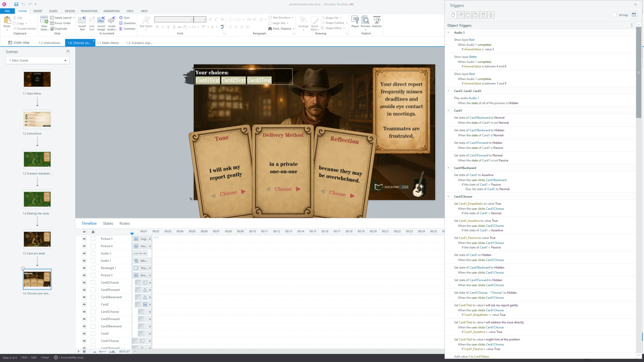Screen dimensions: 644x362
Task: Open the 1 Intro Scene dropdown
Action: (37, 60)
